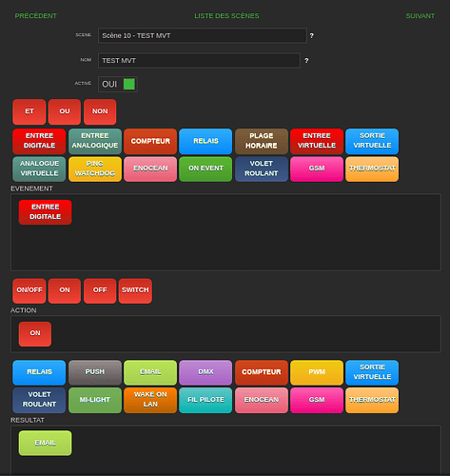
Task: Click the TEST MVT name field
Action: (x=199, y=60)
